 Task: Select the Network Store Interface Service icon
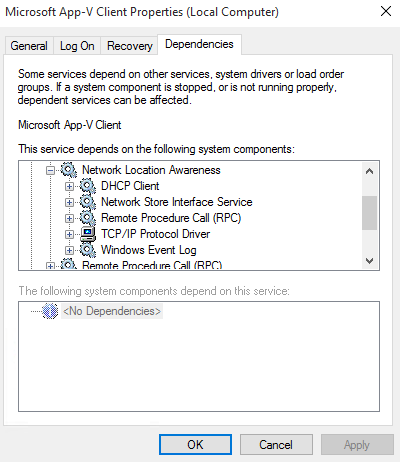pos(88,202)
